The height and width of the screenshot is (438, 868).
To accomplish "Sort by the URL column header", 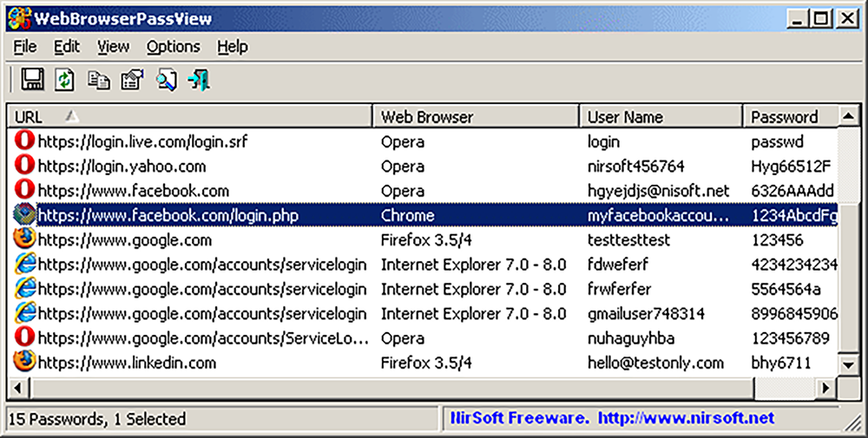I will click(190, 117).
